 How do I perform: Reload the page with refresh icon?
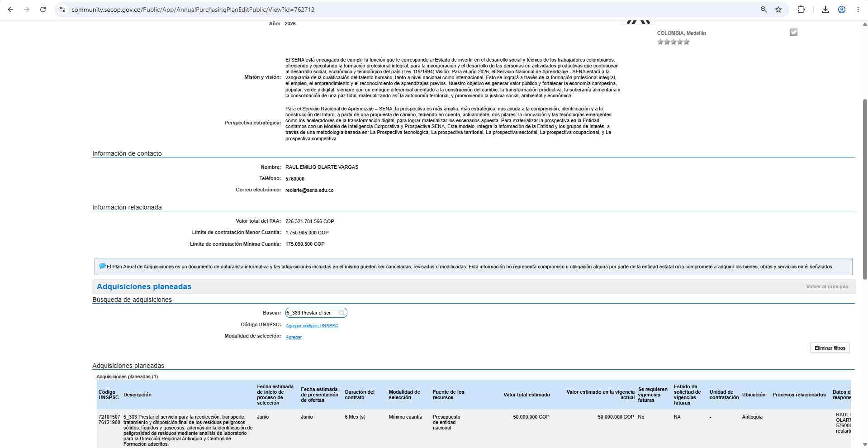(43, 10)
